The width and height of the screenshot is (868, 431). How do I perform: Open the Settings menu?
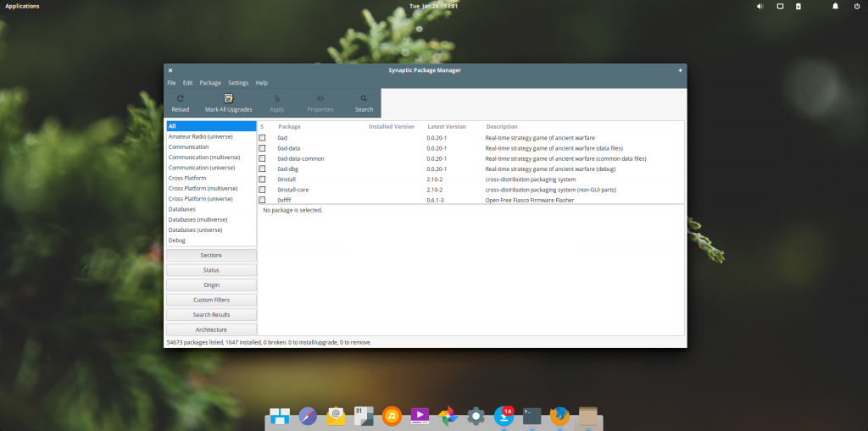pyautogui.click(x=238, y=82)
